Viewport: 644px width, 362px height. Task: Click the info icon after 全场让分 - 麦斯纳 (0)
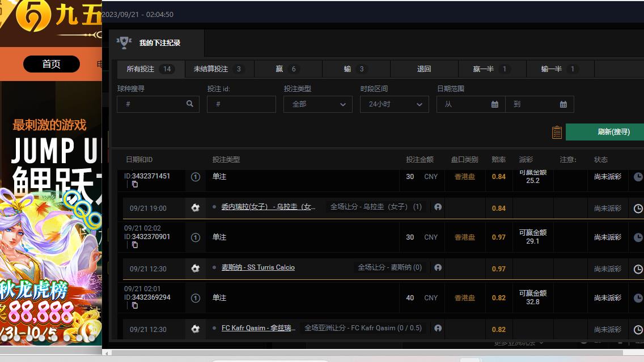point(438,267)
